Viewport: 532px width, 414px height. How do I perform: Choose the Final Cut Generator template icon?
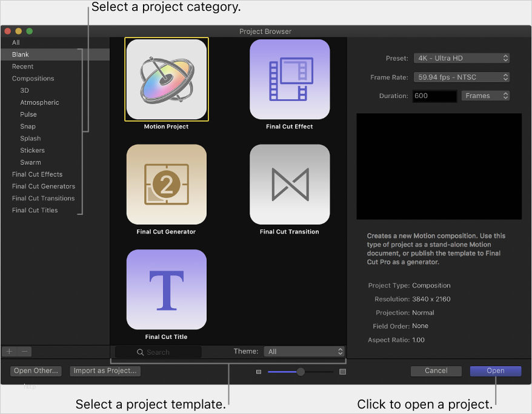(166, 184)
